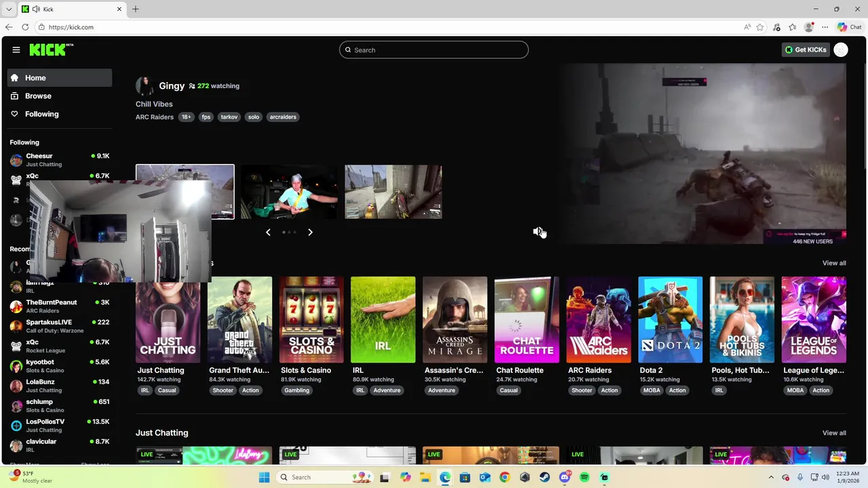
Task: Mute the Kick tab audio icon
Action: tap(36, 9)
